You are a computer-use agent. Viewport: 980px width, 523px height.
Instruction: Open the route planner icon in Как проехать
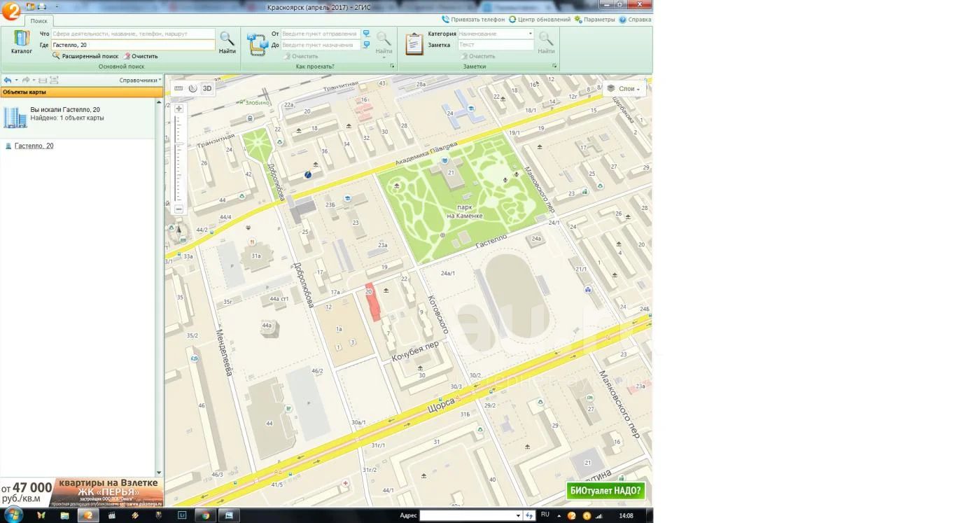click(258, 43)
